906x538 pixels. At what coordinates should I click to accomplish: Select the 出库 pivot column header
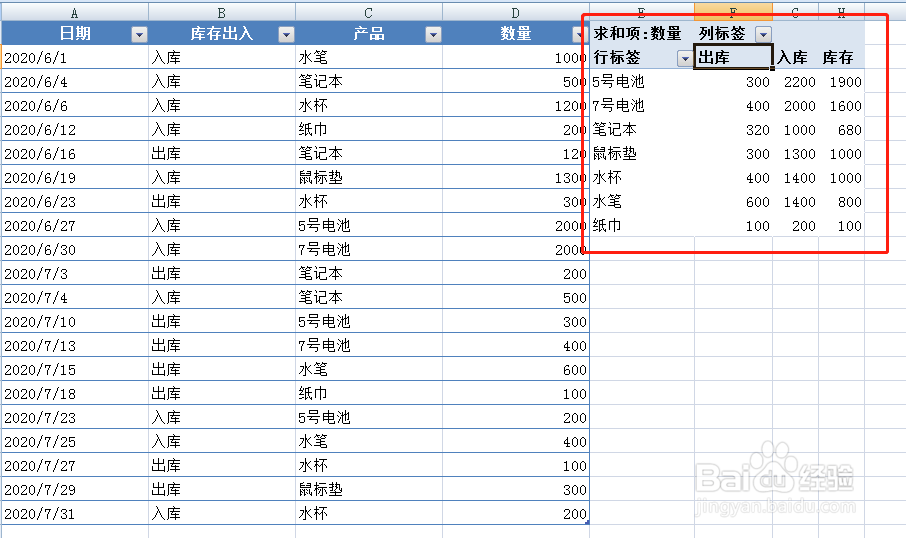click(x=733, y=58)
